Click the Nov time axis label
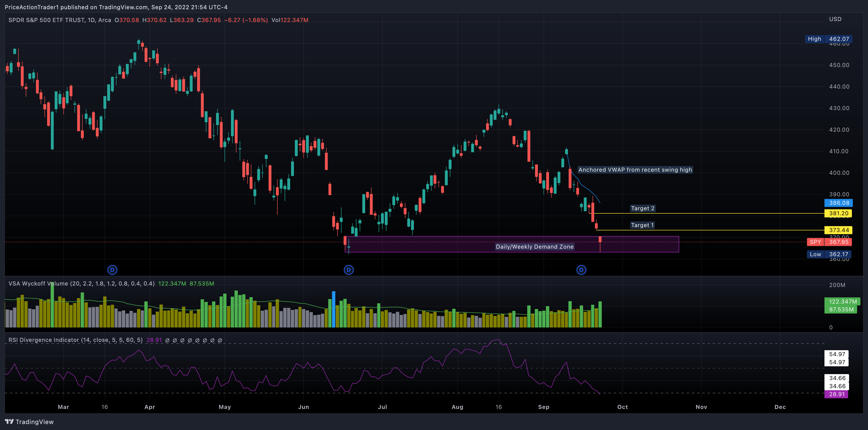The height and width of the screenshot is (430, 868). 701,407
